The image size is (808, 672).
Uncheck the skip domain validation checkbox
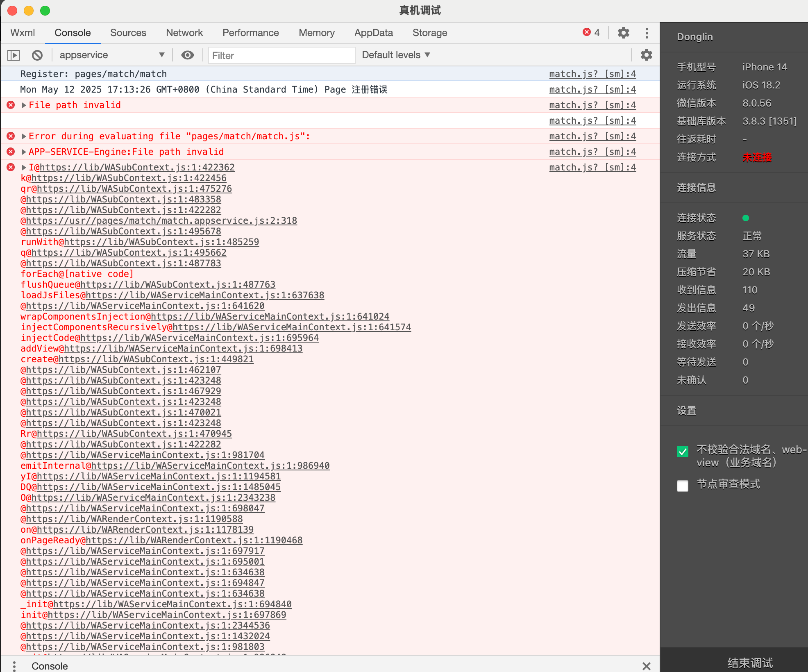(x=683, y=452)
